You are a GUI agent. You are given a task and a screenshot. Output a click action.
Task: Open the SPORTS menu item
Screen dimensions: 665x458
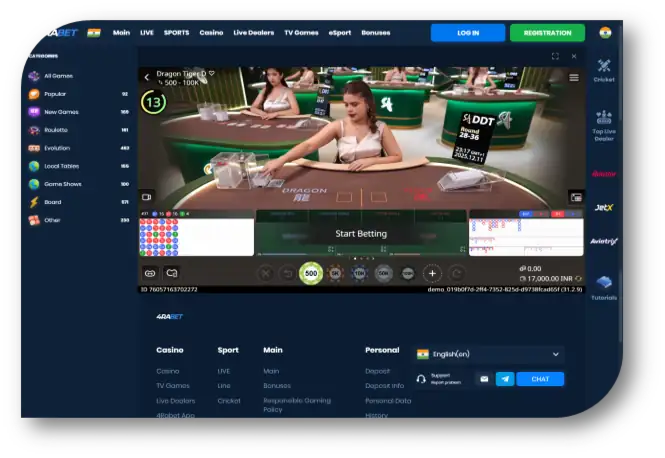176,32
